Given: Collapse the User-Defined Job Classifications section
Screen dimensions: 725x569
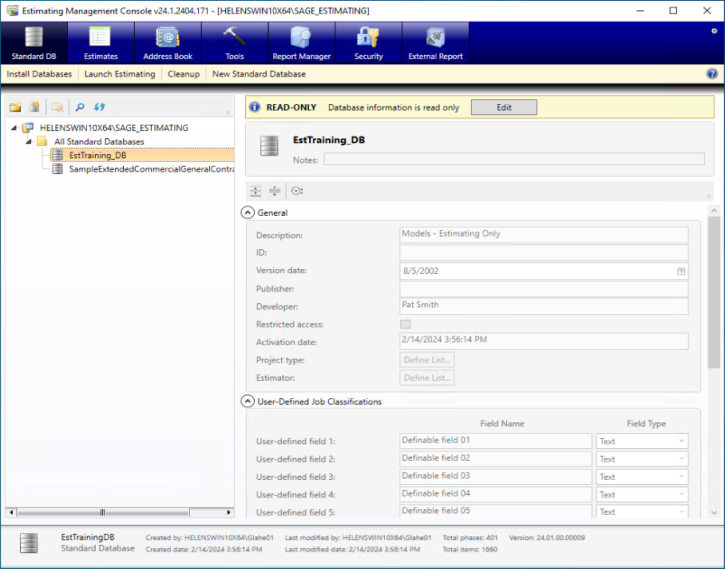Looking at the screenshot, I should coord(248,401).
